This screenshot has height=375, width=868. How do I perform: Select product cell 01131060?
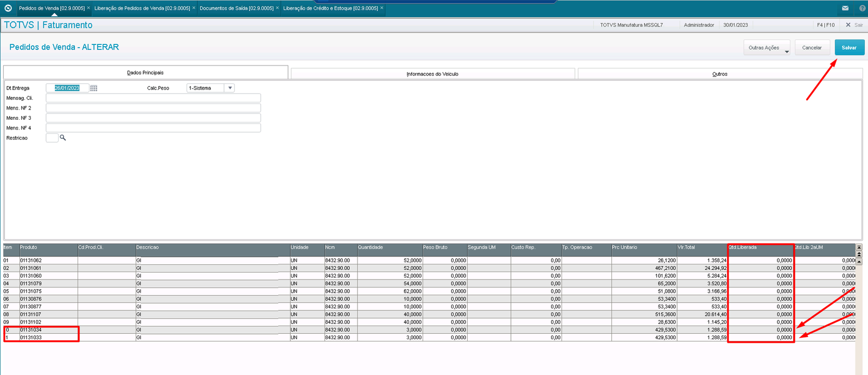pos(48,276)
